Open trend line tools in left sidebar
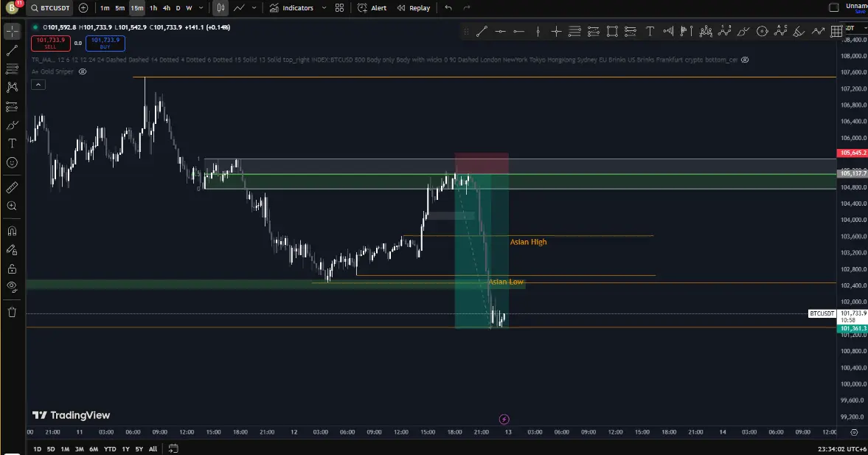 [13, 50]
